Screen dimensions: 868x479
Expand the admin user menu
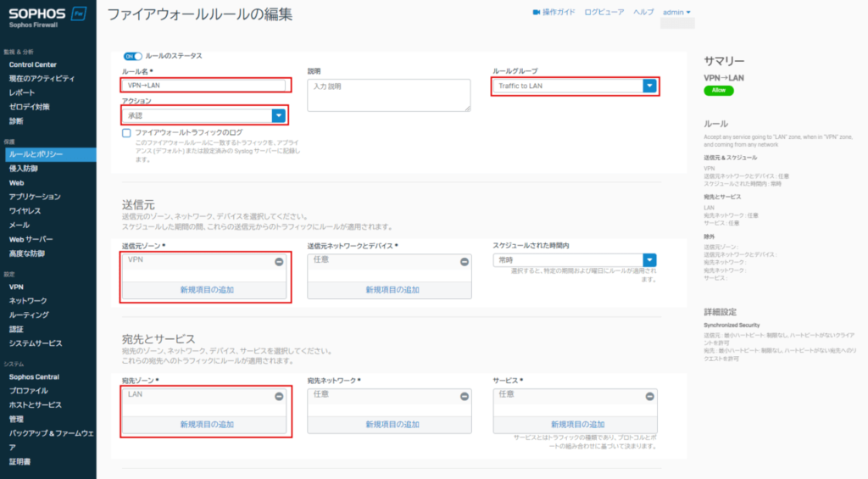pos(676,12)
